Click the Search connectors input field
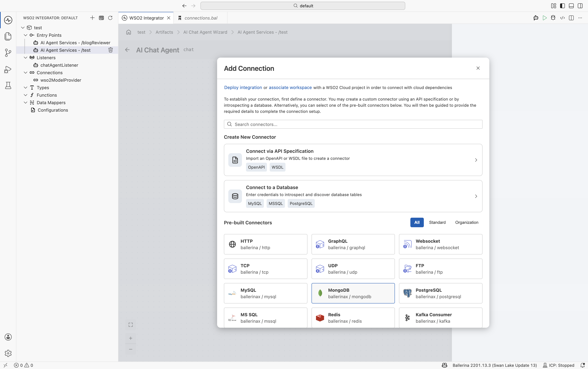 (353, 124)
